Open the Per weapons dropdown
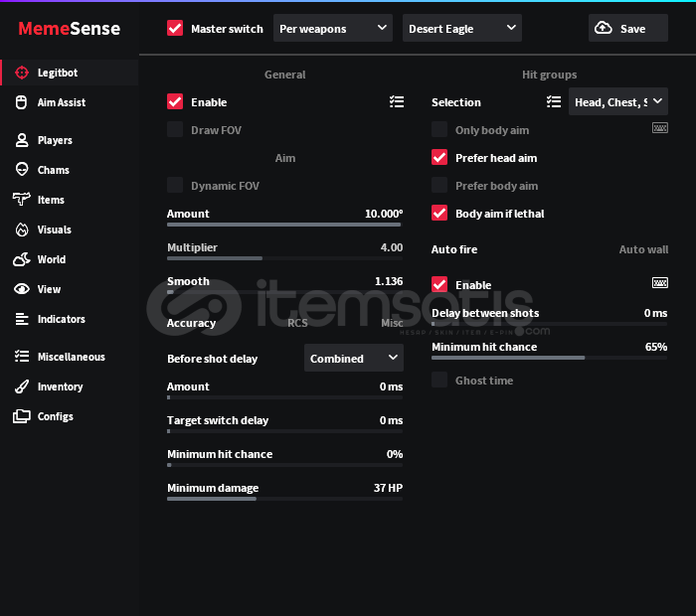Viewport: 696px width, 616px height. pyautogui.click(x=333, y=28)
